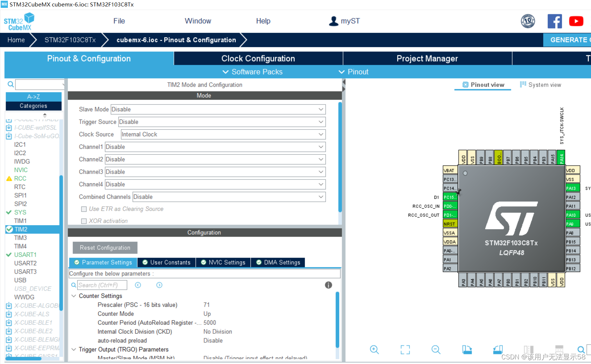Click the 10th anniversary badge icon

click(x=528, y=21)
